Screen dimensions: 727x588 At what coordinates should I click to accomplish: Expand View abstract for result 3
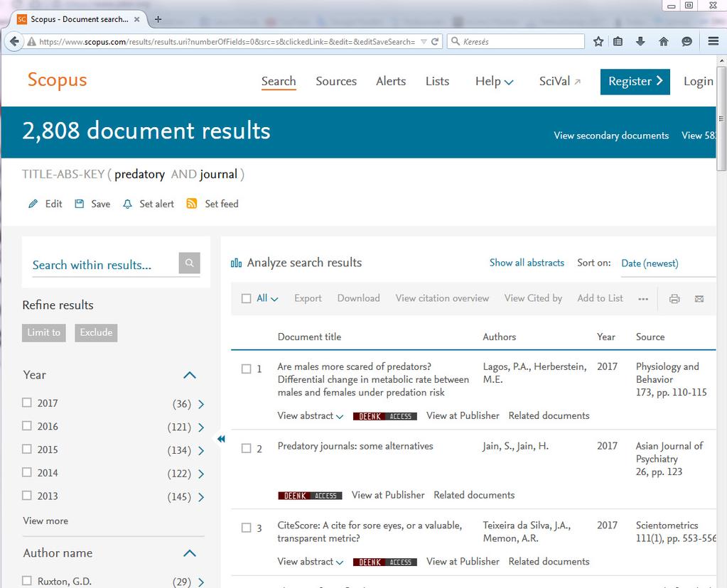[x=310, y=562]
